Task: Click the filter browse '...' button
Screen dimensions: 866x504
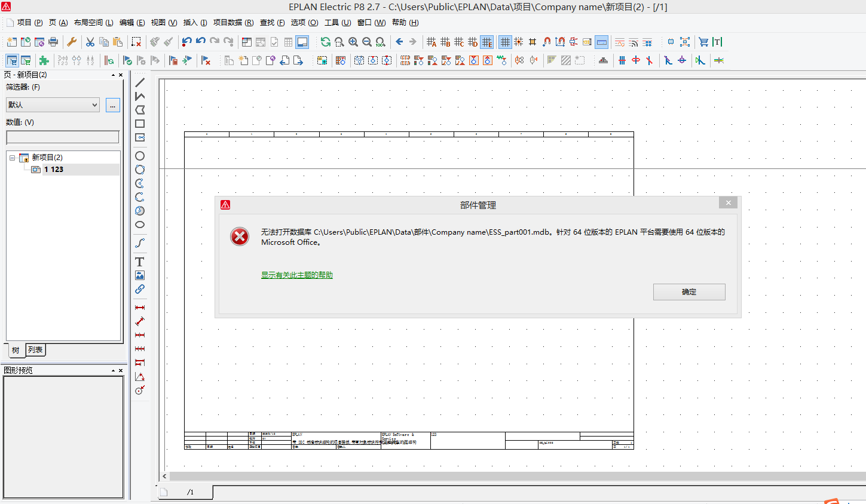Action: (x=112, y=105)
